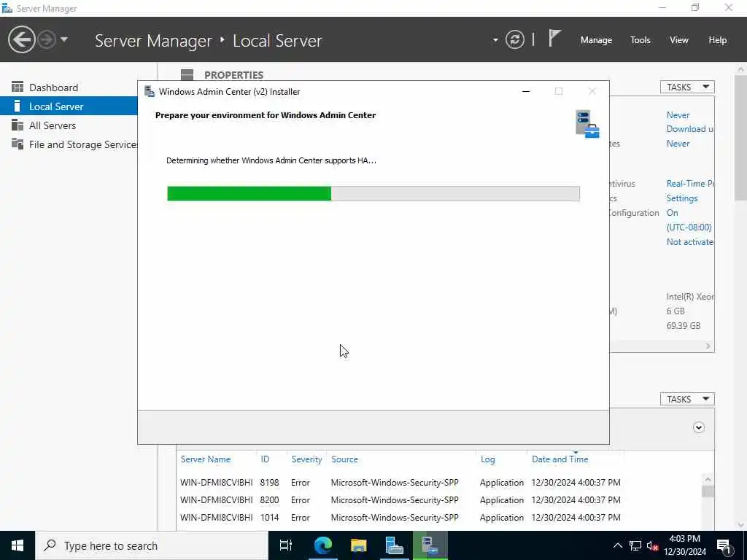747x560 pixels.
Task: Click the Last installed updates Never link
Action: 678,114
